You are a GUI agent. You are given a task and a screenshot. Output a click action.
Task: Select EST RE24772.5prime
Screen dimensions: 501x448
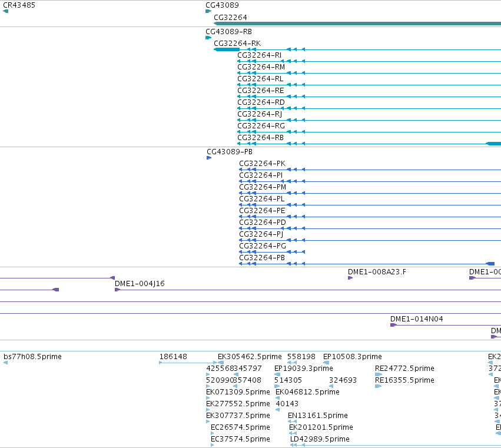pos(404,369)
